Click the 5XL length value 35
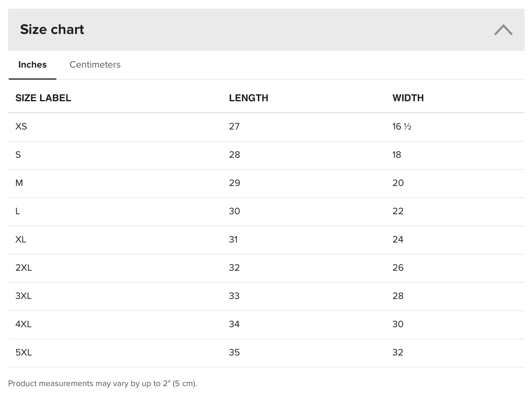This screenshot has width=532, height=396. click(x=234, y=352)
